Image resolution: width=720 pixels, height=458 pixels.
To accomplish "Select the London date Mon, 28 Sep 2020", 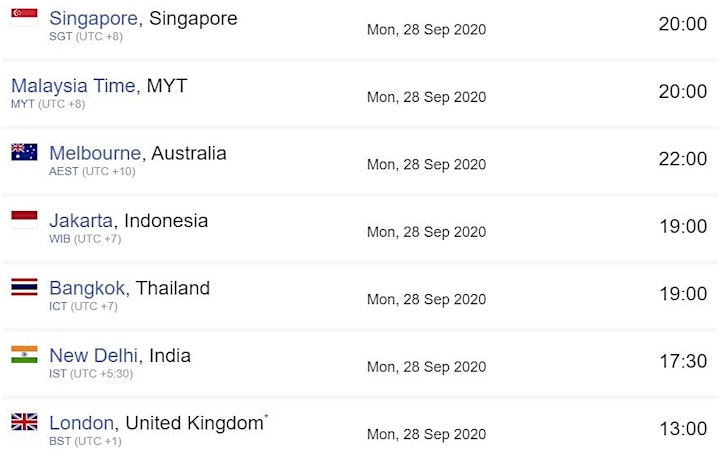I will [x=427, y=434].
